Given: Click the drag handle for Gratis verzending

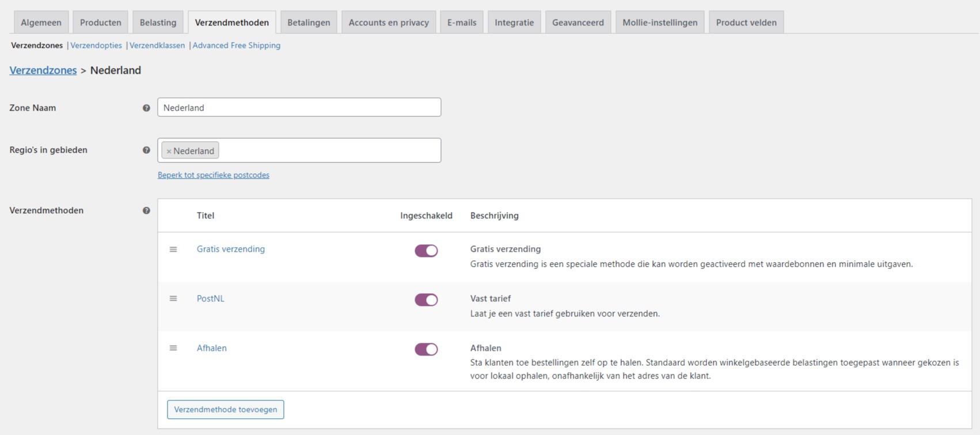Looking at the screenshot, I should tap(173, 249).
